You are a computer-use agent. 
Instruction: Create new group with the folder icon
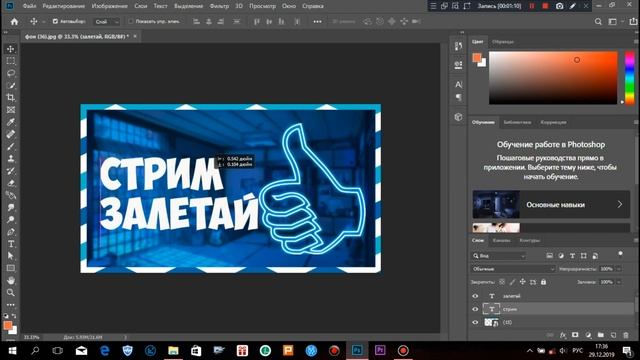(600, 335)
